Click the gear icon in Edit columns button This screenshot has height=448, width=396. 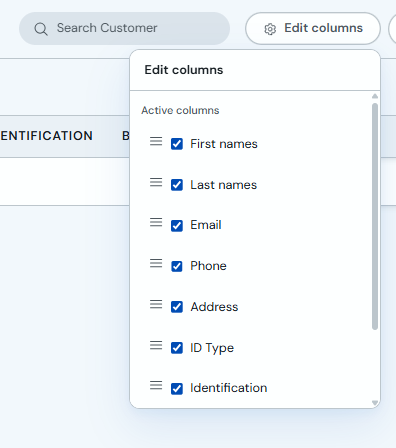pos(270,29)
